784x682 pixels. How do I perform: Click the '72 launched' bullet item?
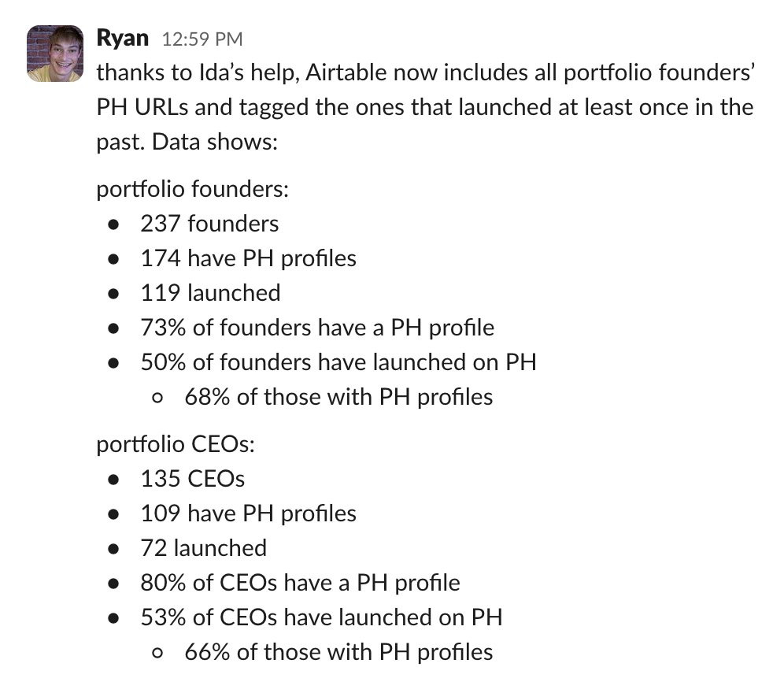tap(204, 548)
